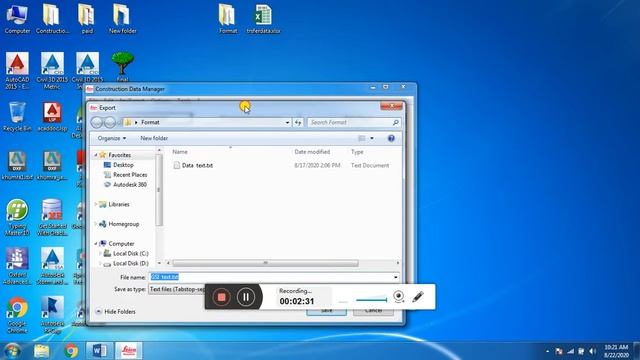This screenshot has width=640, height=360.
Task: Show hidden system tray icons
Action: (x=547, y=351)
